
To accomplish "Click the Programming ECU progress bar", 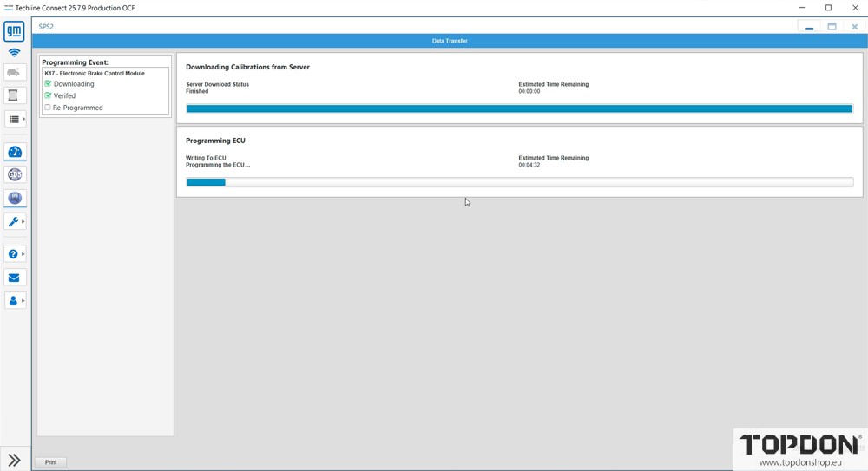I will [x=519, y=182].
